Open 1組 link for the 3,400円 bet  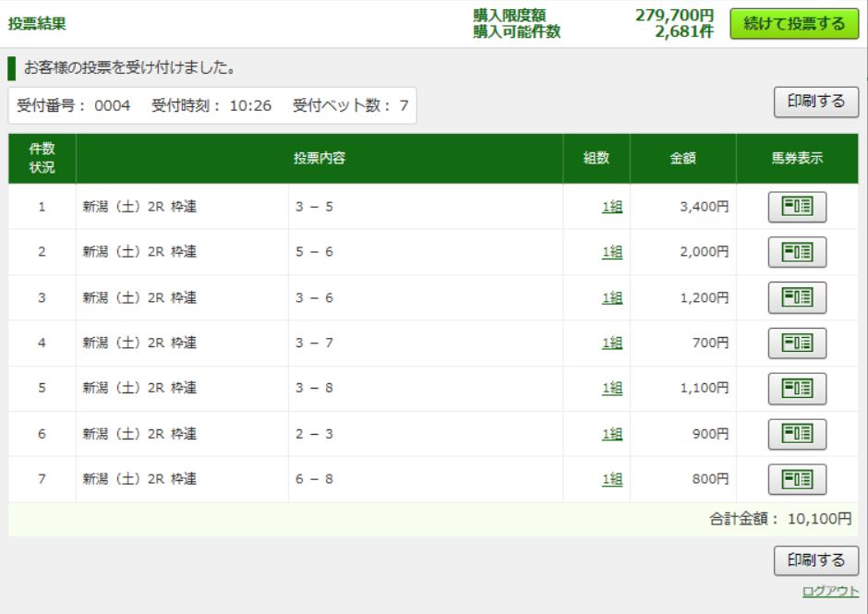point(611,207)
